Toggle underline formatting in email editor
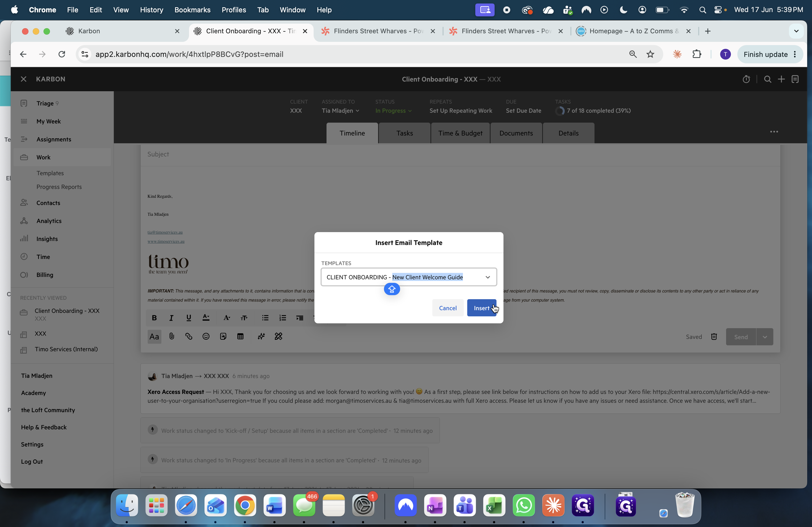 (189, 318)
